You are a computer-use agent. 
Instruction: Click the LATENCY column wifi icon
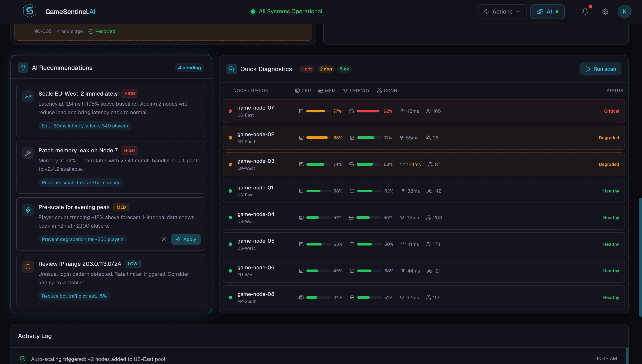[x=345, y=91]
